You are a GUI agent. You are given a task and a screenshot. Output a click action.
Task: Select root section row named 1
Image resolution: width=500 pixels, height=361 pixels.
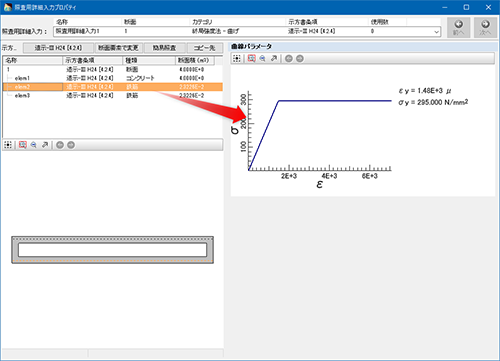pos(113,69)
